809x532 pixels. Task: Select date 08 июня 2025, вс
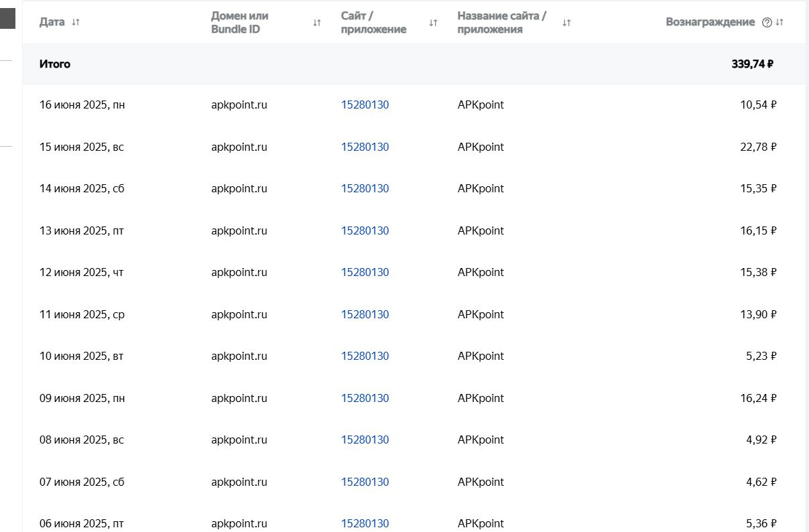click(82, 440)
